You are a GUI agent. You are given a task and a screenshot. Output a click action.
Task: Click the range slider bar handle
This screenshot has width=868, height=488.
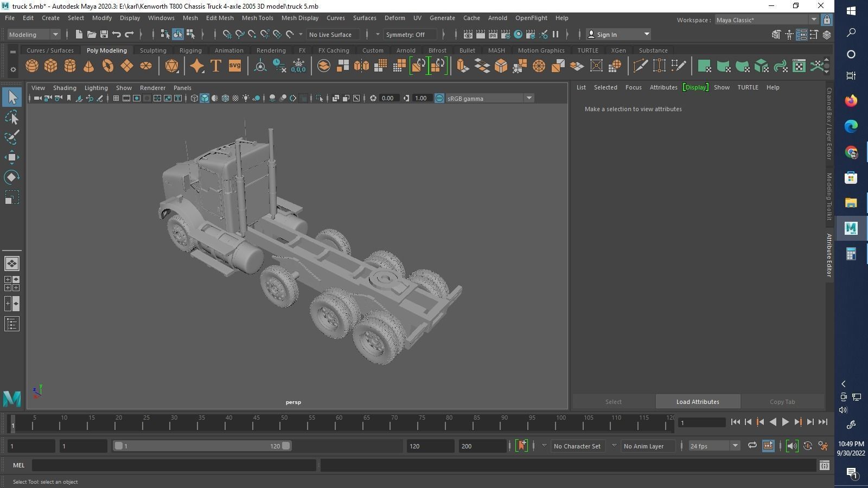click(202, 446)
